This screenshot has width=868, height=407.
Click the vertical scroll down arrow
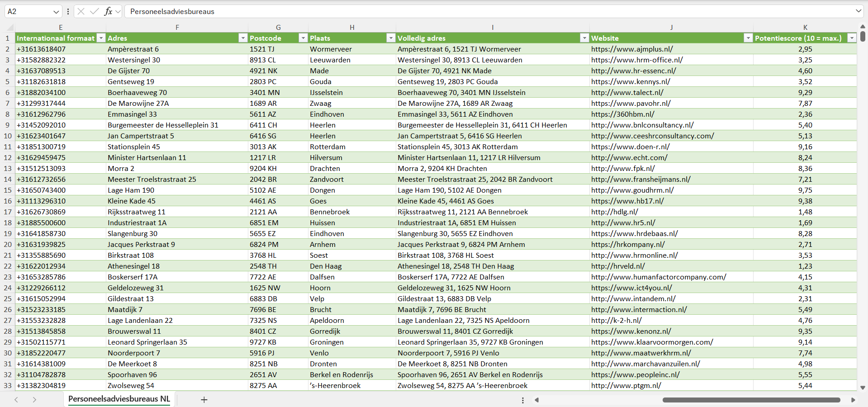pos(863,388)
